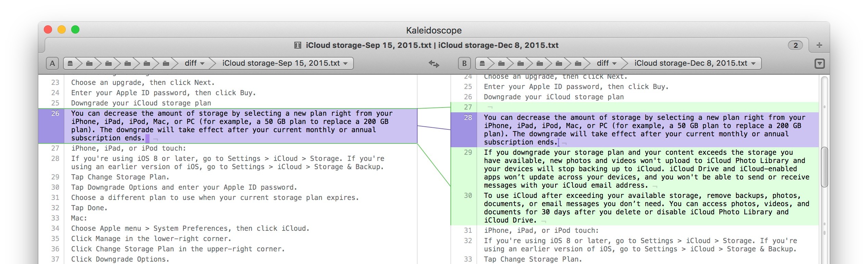Image resolution: width=868 pixels, height=264 pixels.
Task: Open the diff folder dropdown in pane A
Action: [194, 63]
